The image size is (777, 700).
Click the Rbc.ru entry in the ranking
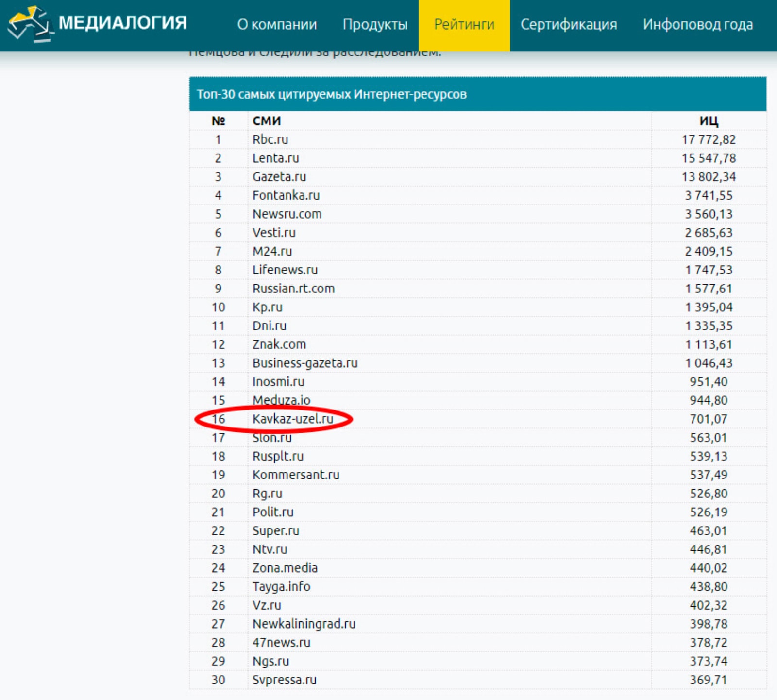click(x=270, y=139)
